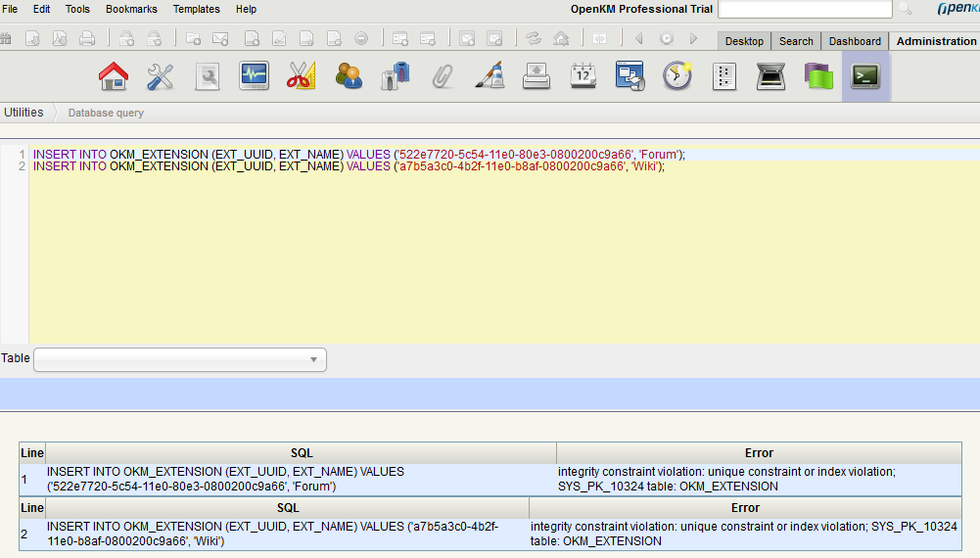Click the paintbrush icon in admin toolbar

pos(490,76)
